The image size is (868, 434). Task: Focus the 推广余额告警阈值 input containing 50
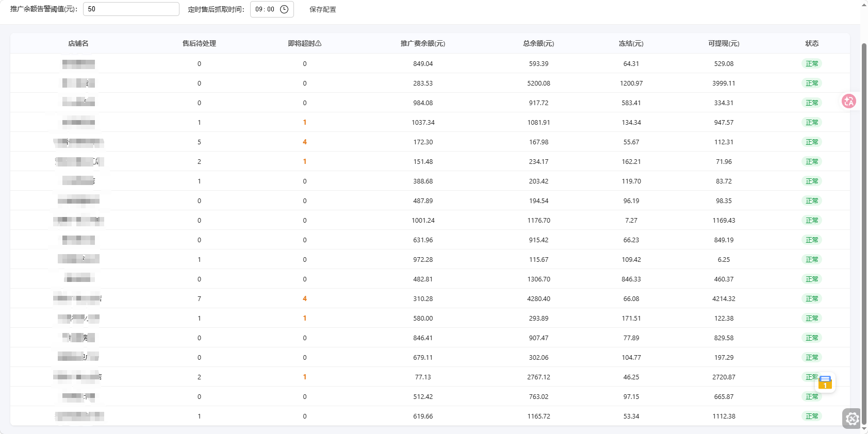click(131, 9)
